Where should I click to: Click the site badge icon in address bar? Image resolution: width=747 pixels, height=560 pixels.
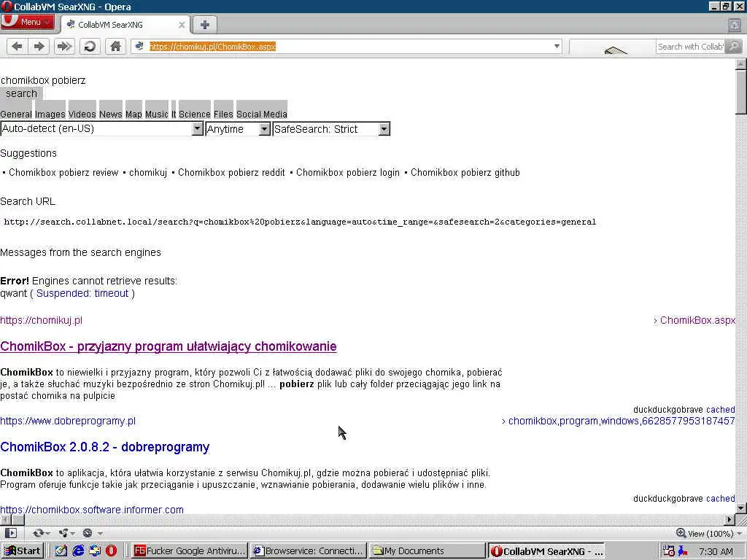click(x=139, y=46)
